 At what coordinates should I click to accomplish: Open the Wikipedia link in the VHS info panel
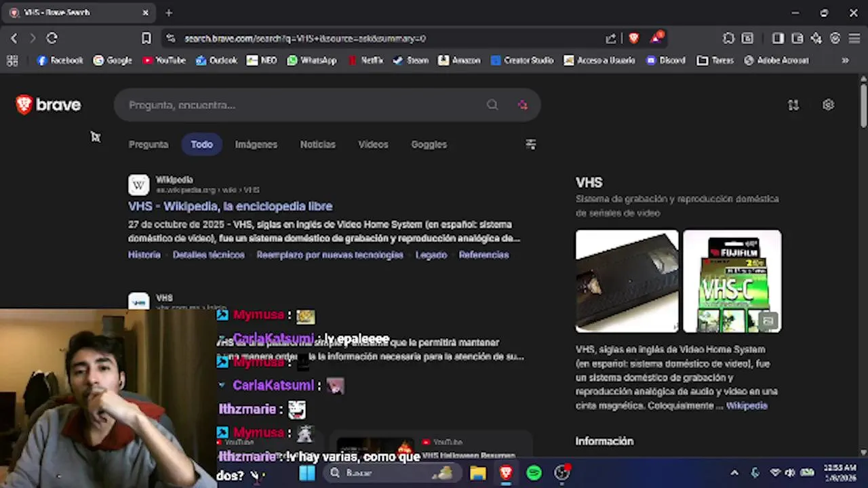pos(747,405)
